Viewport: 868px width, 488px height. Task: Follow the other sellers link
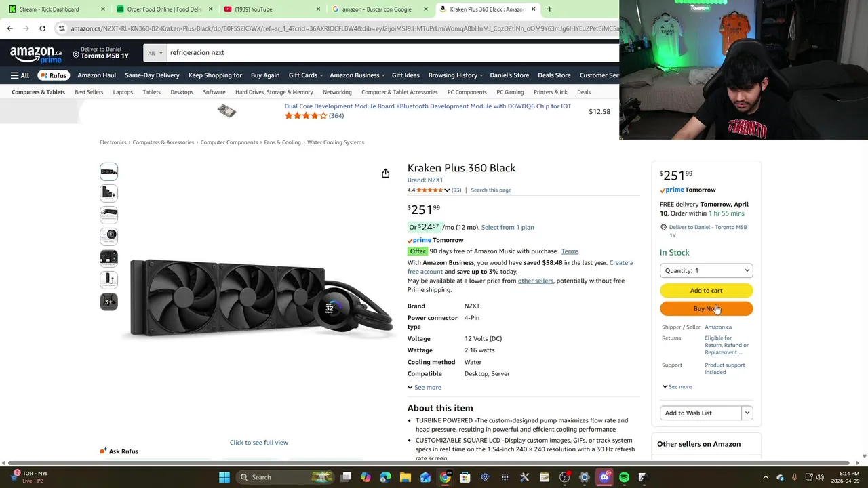coord(535,281)
